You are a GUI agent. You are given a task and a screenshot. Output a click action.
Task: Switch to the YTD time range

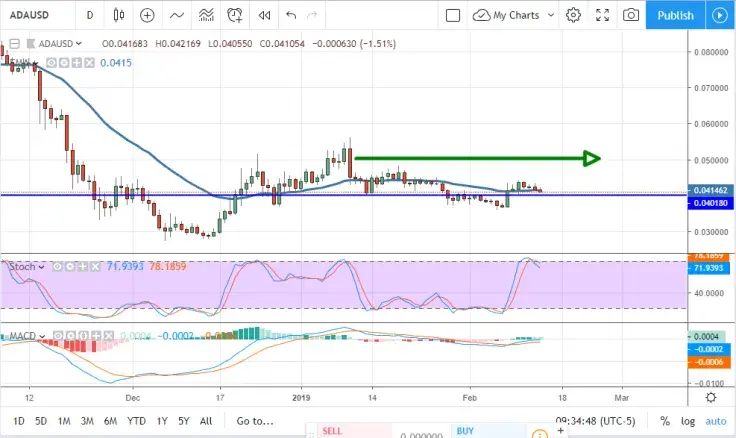(x=137, y=421)
